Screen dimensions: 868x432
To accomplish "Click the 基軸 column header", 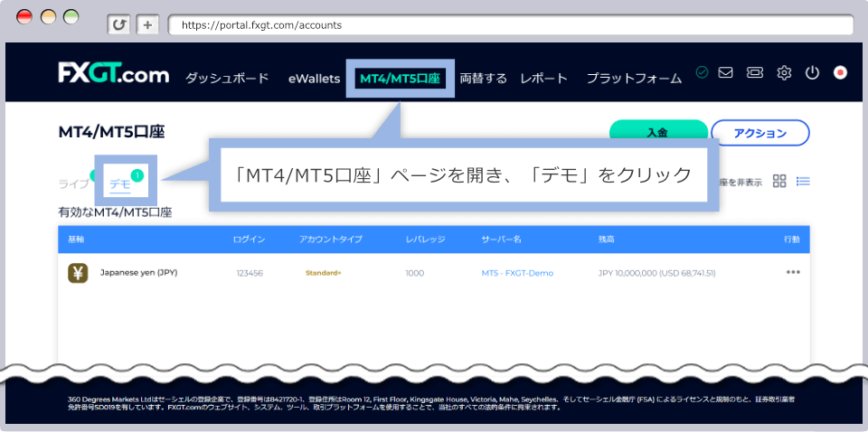I will pos(76,239).
